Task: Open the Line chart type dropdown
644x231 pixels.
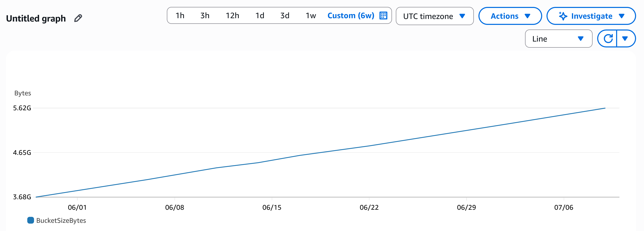Action: coord(558,39)
